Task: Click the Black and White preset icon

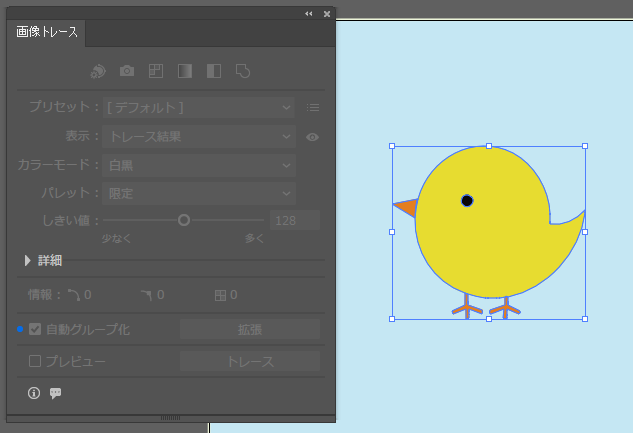Action: pos(214,71)
